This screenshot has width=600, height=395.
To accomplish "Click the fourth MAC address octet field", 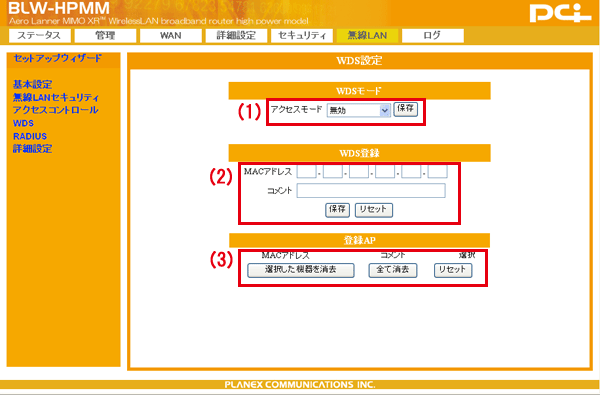I will (385, 171).
